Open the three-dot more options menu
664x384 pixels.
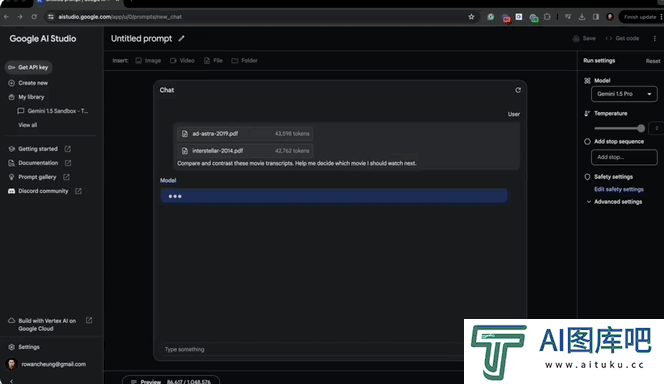click(x=655, y=39)
